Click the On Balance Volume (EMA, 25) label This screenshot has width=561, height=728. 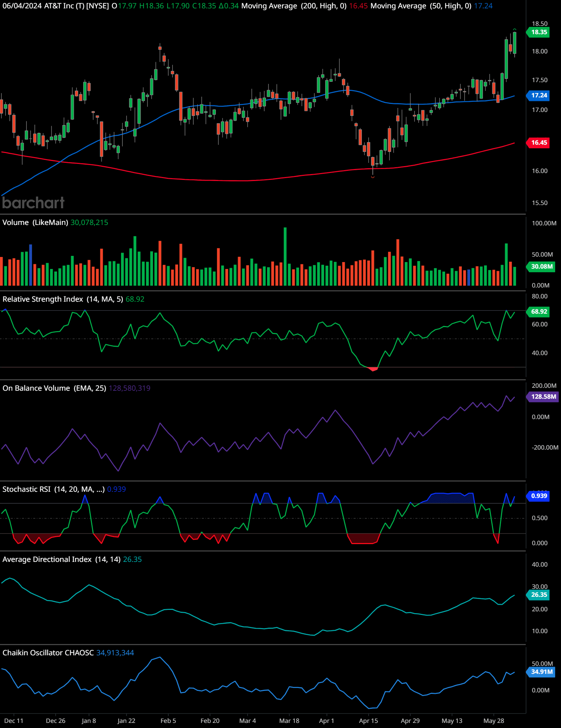(x=54, y=388)
